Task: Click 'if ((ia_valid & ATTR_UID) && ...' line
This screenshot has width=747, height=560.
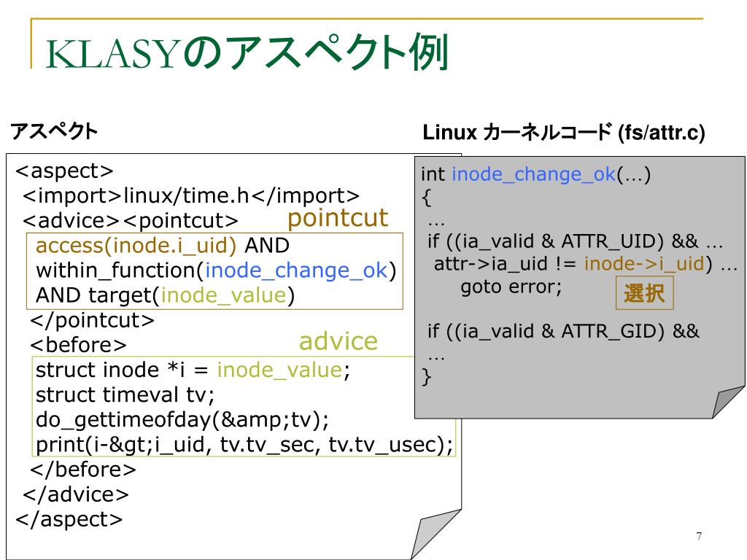Action: coord(575,241)
